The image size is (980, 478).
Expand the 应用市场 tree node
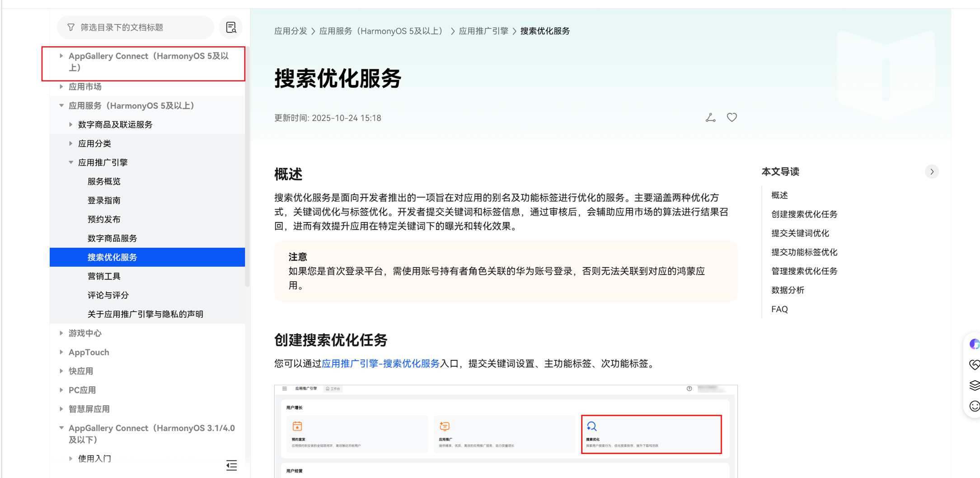61,86
